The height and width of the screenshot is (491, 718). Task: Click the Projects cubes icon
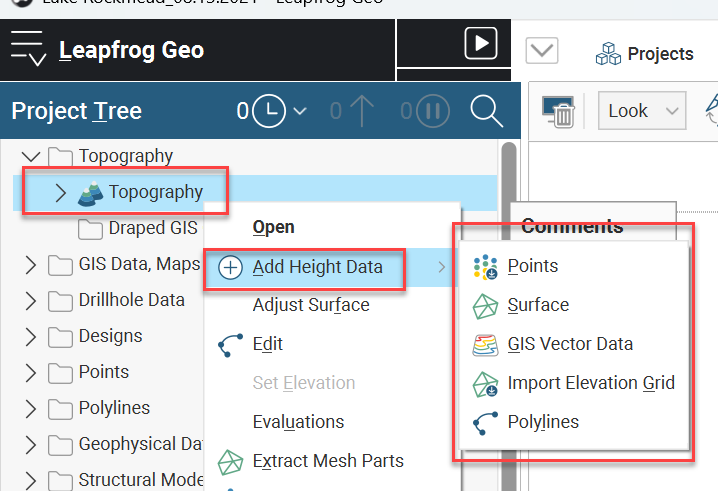tap(609, 54)
